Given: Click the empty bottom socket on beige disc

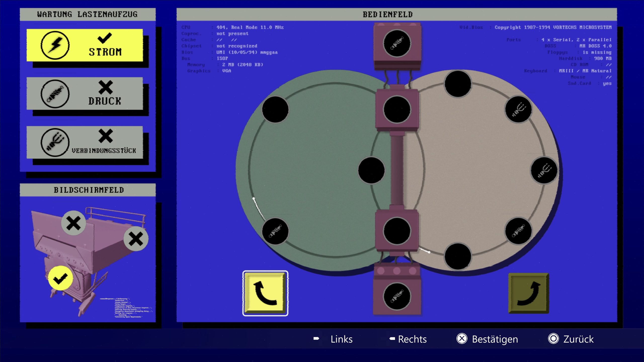Looking at the screenshot, I should [458, 256].
